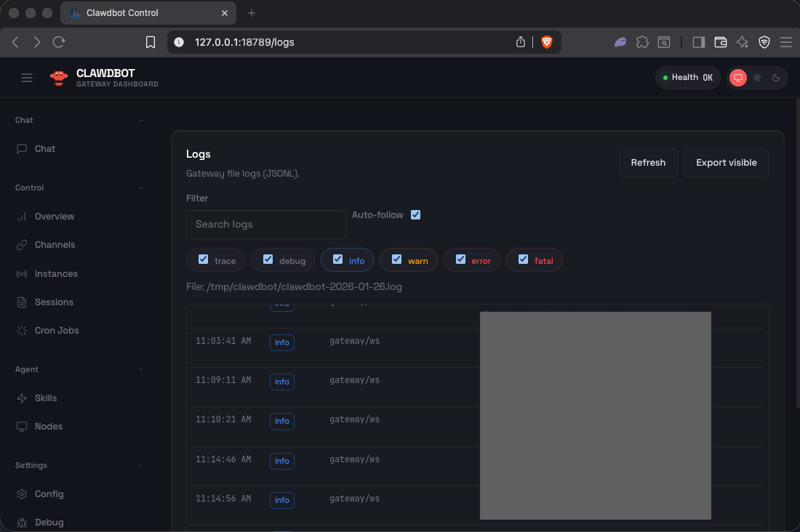Click the share page icon
The height and width of the screenshot is (532, 800).
(521, 42)
